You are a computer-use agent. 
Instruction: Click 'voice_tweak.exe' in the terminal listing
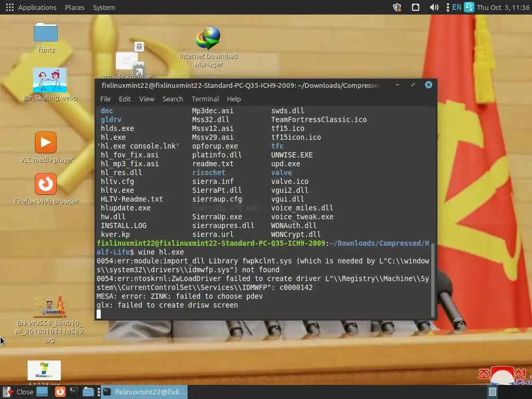(302, 217)
